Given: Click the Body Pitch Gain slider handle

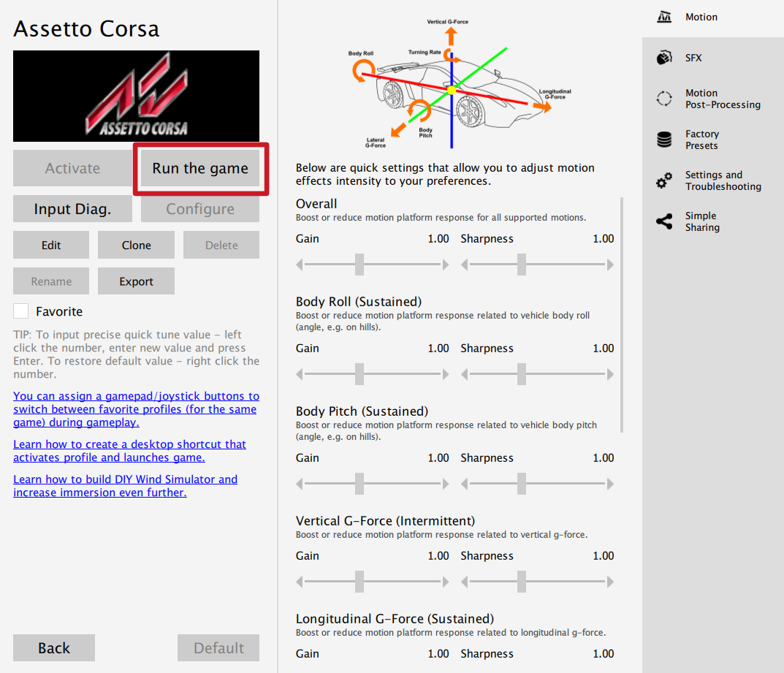Looking at the screenshot, I should pos(359,484).
